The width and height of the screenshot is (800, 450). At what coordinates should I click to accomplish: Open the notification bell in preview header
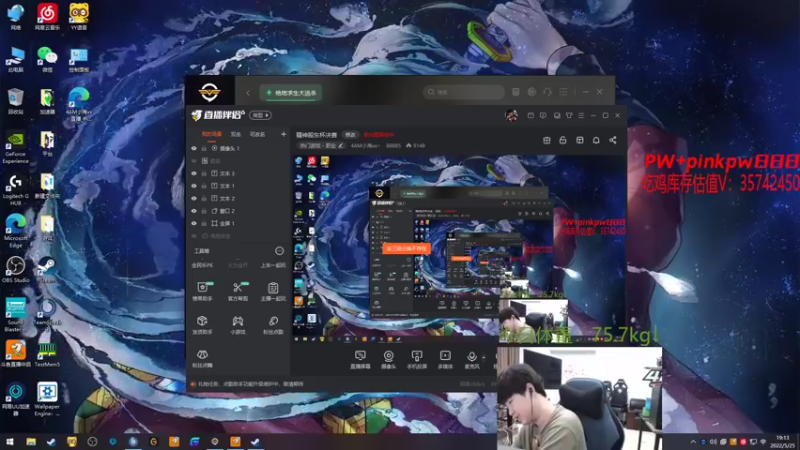point(596,140)
